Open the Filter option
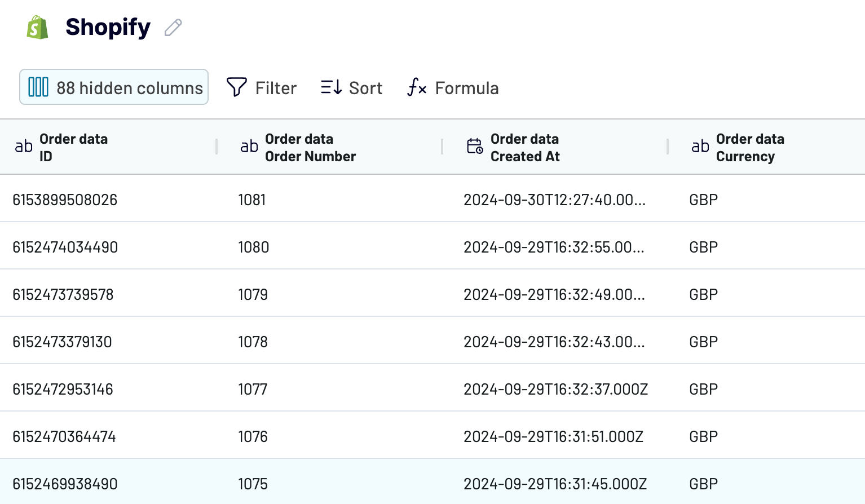Image resolution: width=865 pixels, height=504 pixels. 262,87
